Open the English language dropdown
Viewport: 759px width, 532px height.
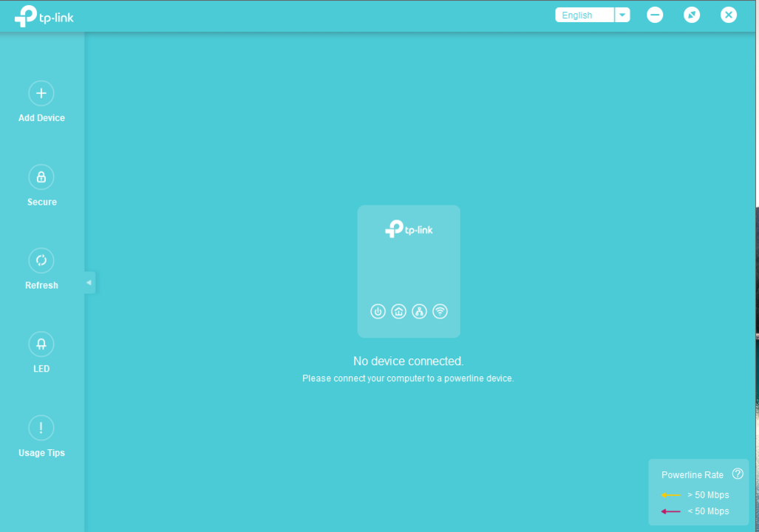click(593, 15)
